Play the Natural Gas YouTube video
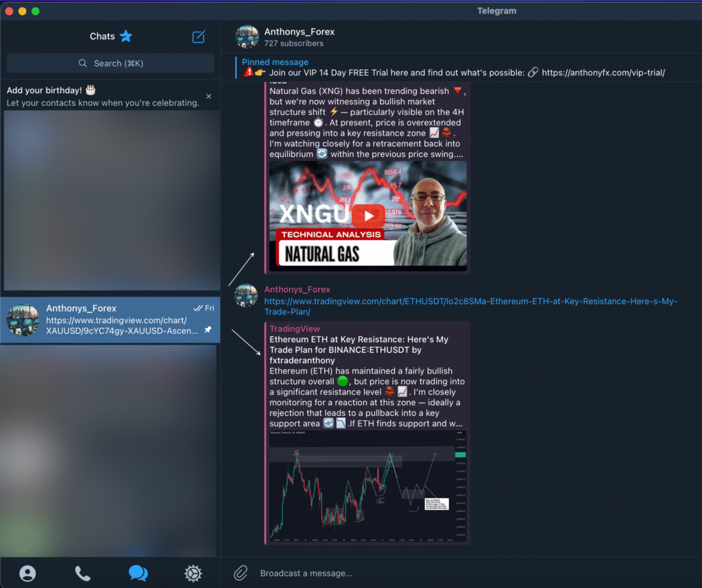Viewport: 702px width, 588px height. pos(368,215)
